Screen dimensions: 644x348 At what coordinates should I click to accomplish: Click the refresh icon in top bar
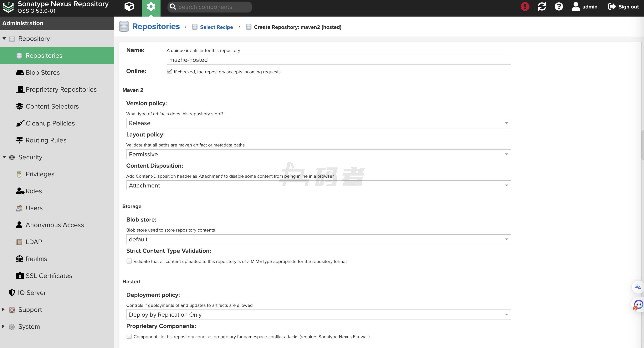pyautogui.click(x=542, y=7)
